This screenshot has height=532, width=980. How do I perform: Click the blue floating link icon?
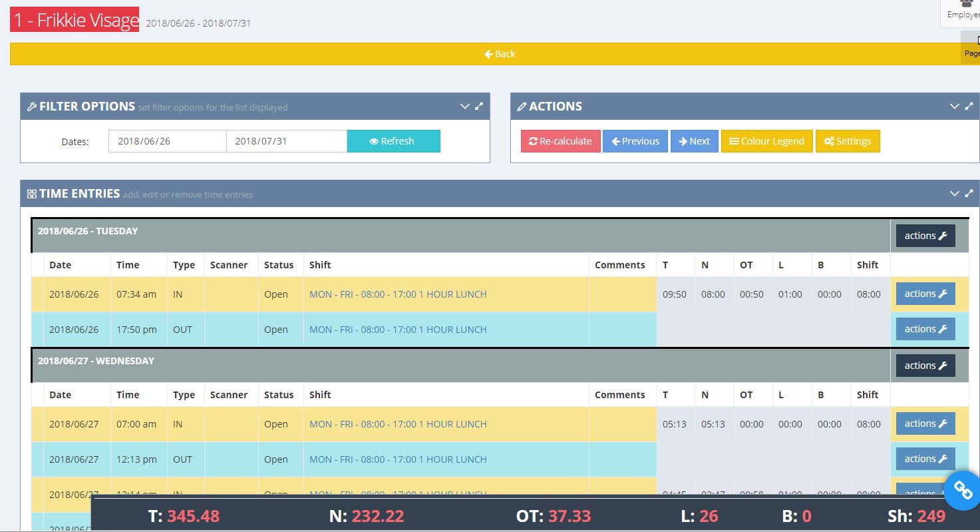tap(963, 490)
